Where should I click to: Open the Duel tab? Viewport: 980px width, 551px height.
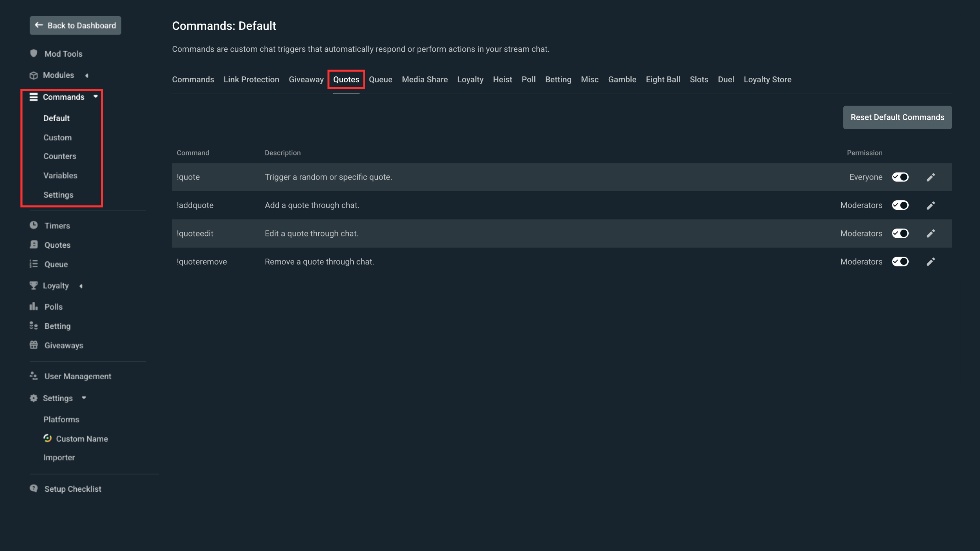point(726,79)
